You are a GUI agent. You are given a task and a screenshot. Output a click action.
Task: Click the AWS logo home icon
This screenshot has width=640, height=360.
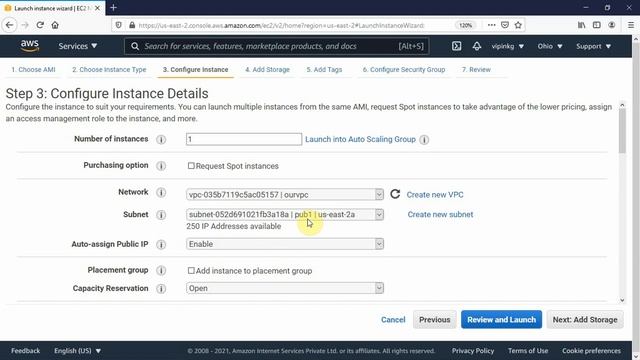pyautogui.click(x=30, y=46)
